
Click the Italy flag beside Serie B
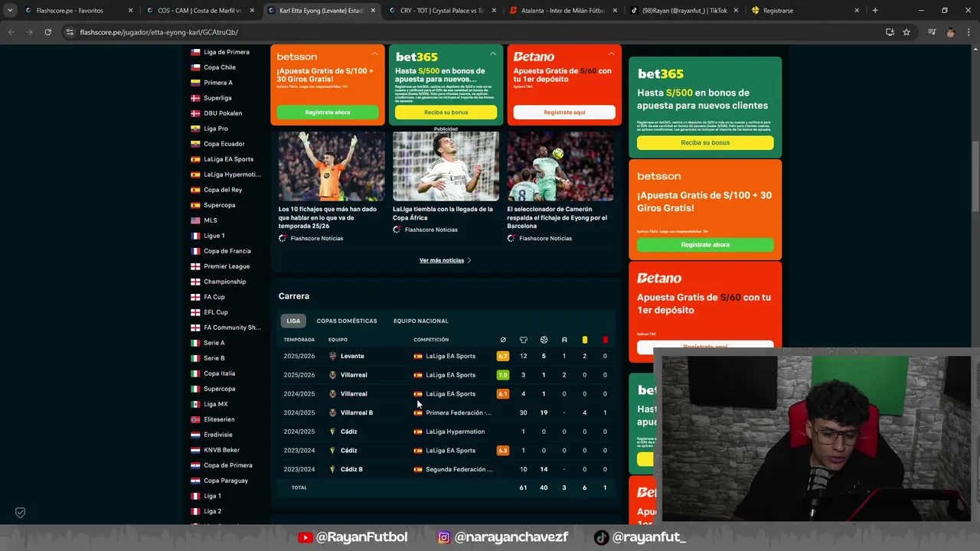click(x=196, y=358)
